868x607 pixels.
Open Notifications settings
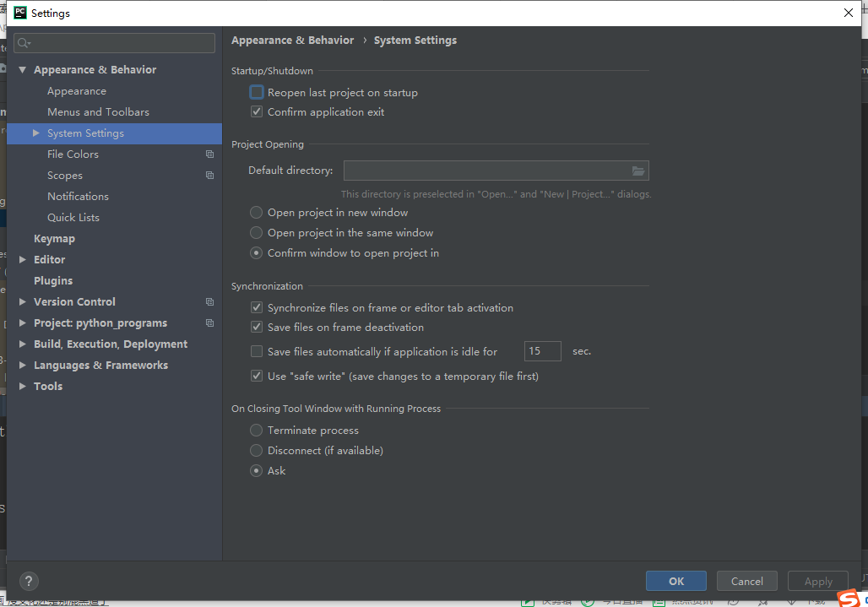[x=78, y=197]
